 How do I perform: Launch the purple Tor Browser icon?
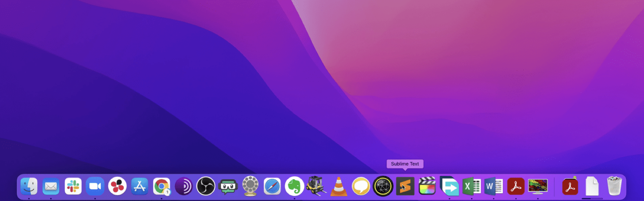[x=184, y=186]
